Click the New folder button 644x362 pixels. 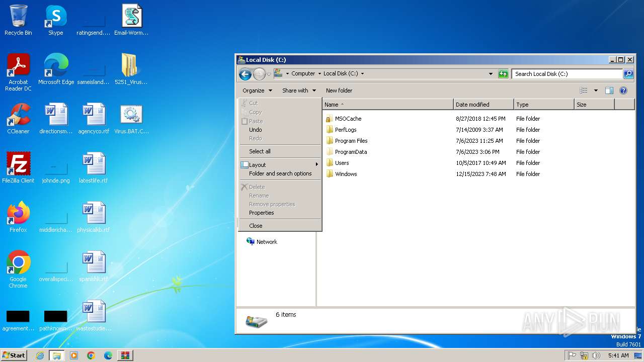click(339, 90)
